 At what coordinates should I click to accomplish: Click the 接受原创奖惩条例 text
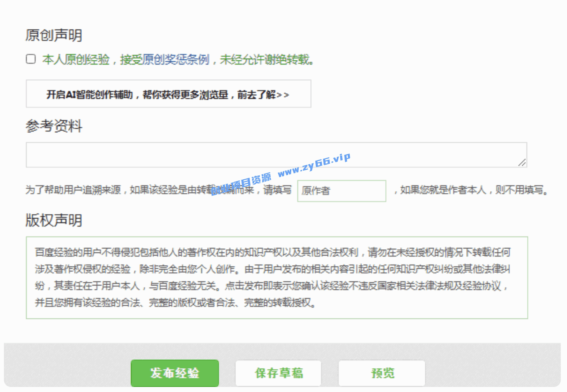coord(164,59)
